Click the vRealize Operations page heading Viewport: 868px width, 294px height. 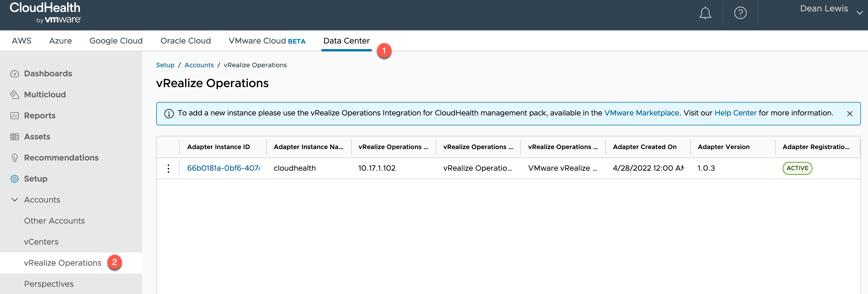tap(212, 83)
